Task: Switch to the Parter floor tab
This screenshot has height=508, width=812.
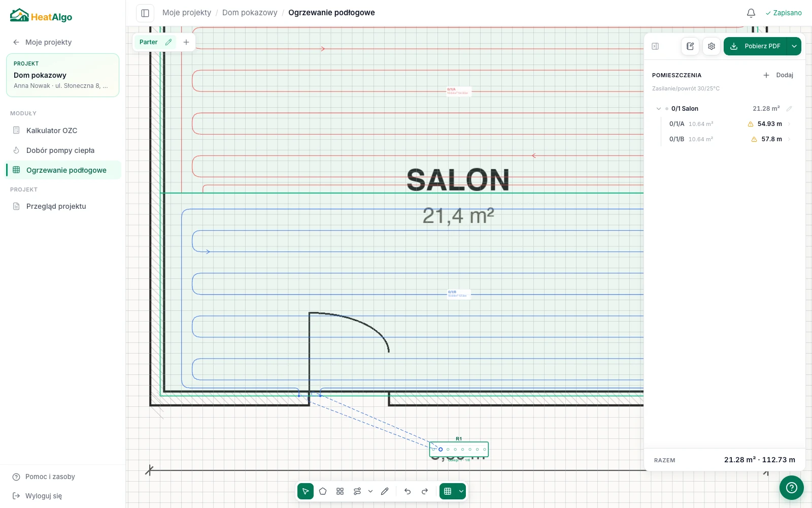Action: (148, 42)
